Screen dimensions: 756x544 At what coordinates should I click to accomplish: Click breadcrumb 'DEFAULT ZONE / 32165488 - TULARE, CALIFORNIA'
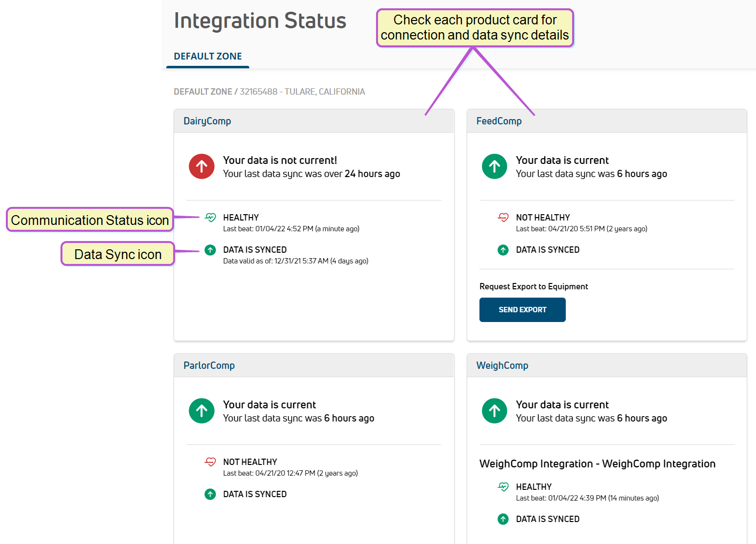(269, 92)
